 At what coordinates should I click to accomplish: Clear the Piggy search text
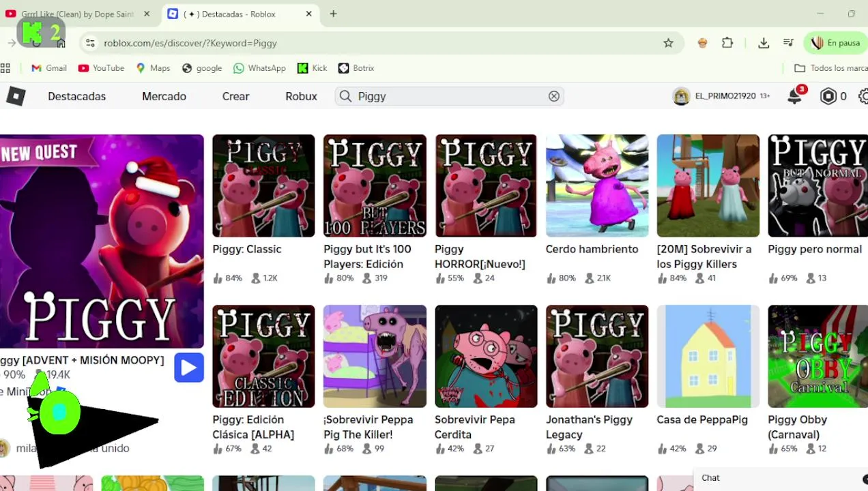coord(553,96)
